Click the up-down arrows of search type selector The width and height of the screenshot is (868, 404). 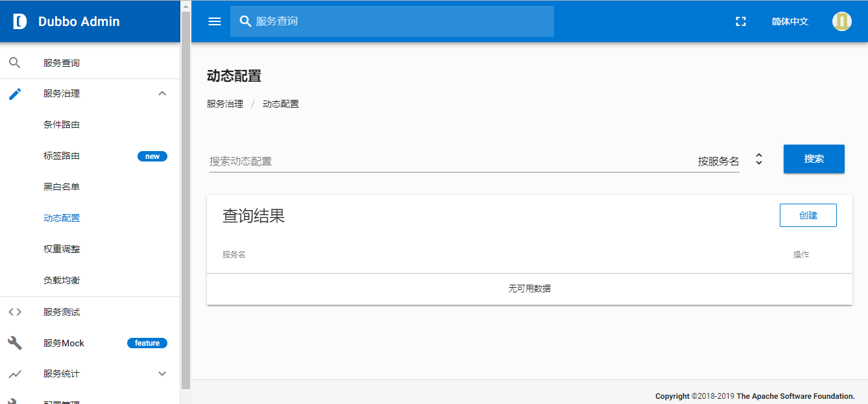pos(759,159)
